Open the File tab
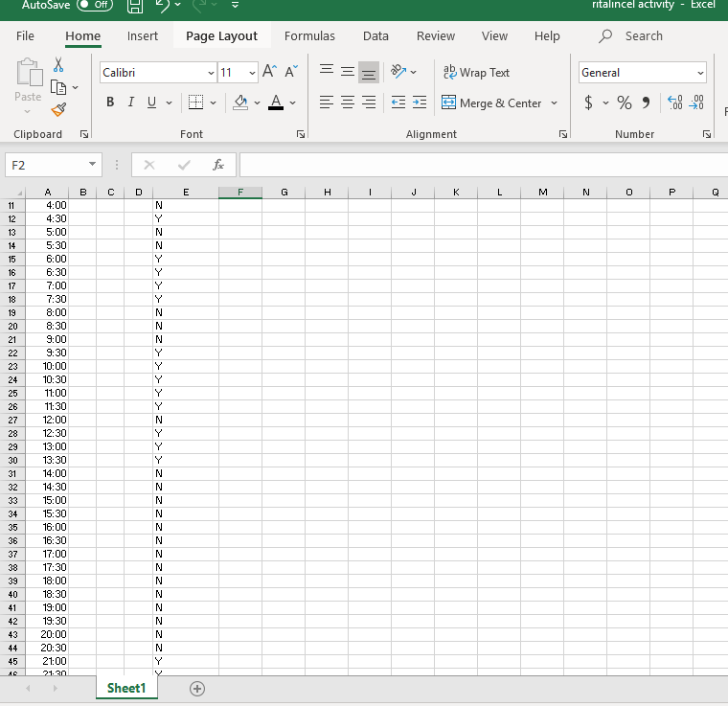 point(25,36)
